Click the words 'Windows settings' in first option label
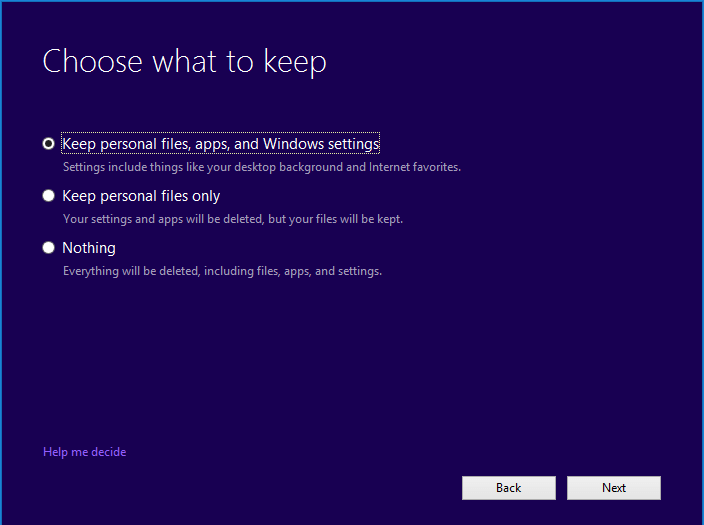 [x=325, y=144]
